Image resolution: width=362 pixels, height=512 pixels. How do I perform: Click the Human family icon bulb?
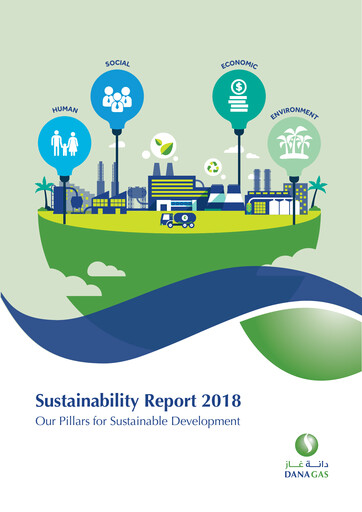[64, 145]
